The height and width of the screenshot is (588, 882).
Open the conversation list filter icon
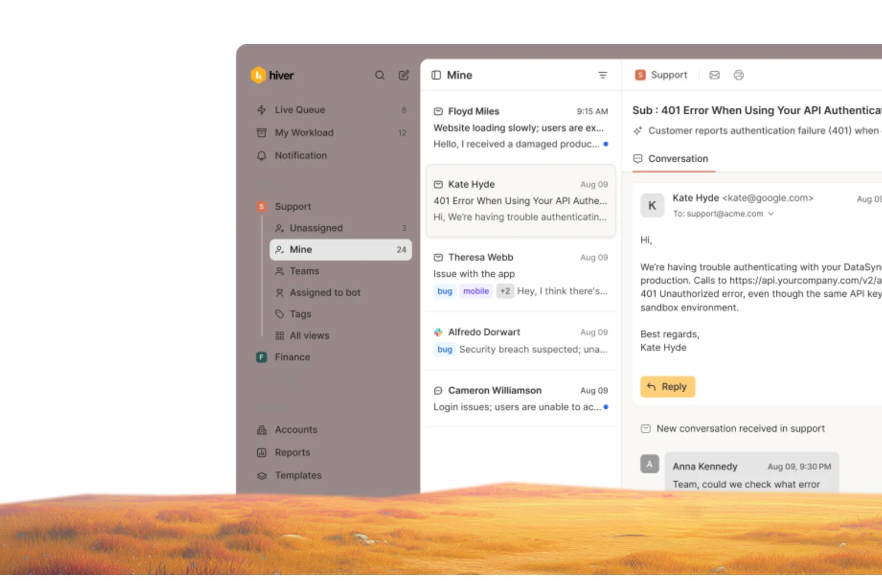tap(603, 75)
